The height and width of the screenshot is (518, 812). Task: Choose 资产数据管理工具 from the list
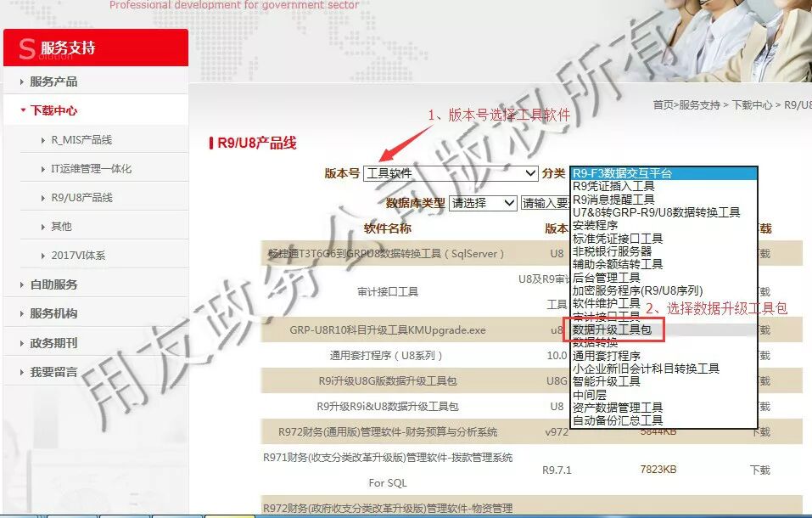tap(618, 408)
